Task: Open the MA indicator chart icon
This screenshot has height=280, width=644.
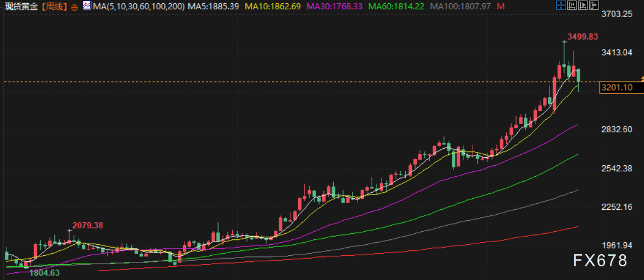Action: 87,5
